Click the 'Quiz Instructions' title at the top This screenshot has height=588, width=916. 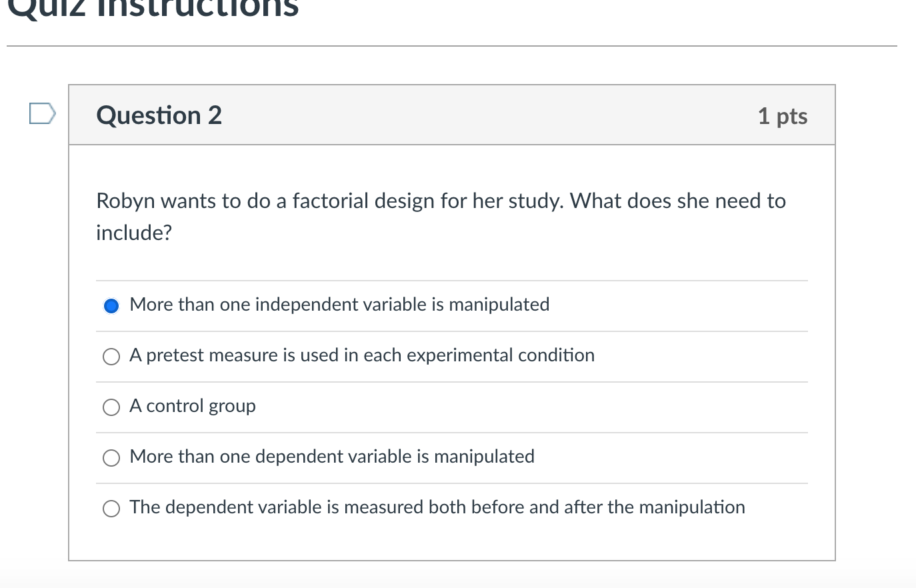coord(153,8)
